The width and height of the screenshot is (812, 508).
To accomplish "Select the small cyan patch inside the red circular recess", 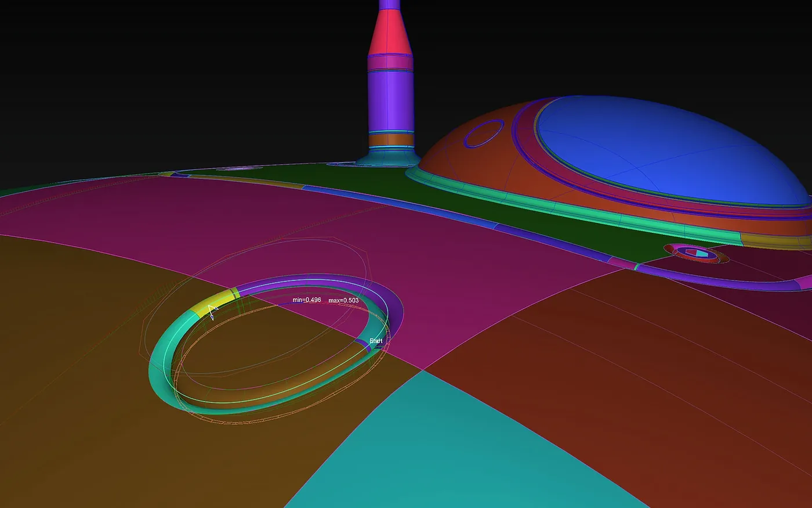I will pos(702,254).
